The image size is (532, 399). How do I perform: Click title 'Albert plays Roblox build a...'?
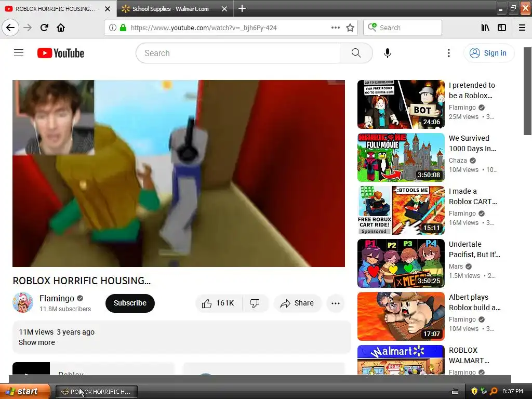click(475, 302)
